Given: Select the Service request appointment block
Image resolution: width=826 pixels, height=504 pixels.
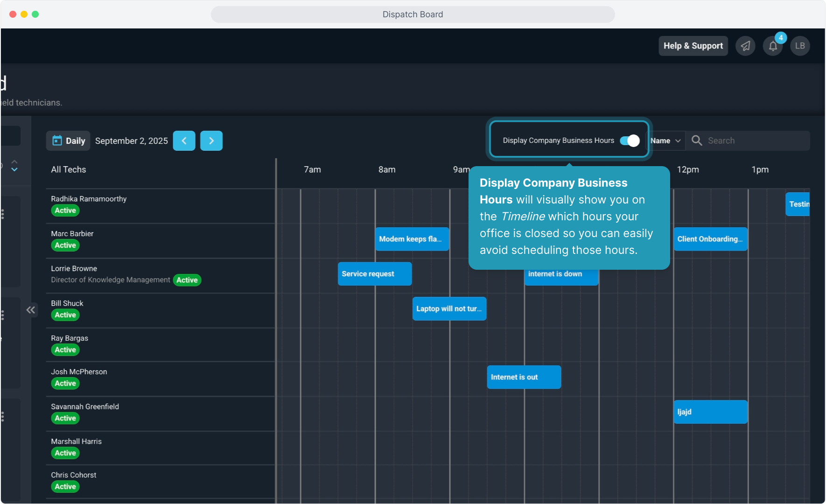Looking at the screenshot, I should [375, 274].
